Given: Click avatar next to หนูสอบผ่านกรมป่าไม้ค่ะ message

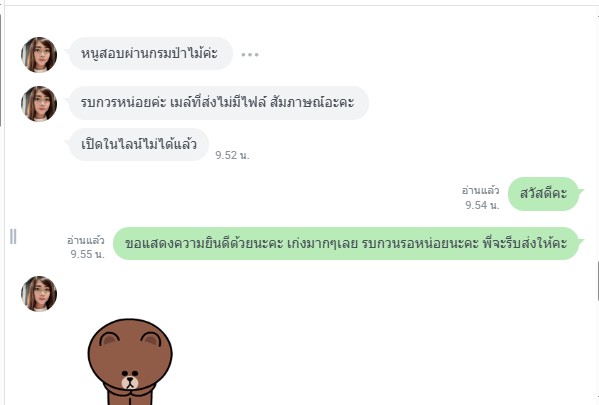Looking at the screenshot, I should click(39, 55).
